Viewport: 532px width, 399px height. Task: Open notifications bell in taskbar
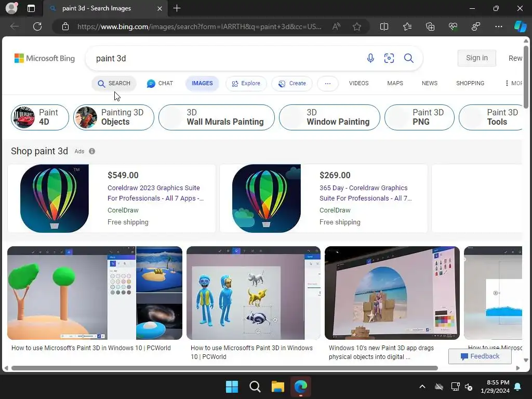(x=518, y=387)
